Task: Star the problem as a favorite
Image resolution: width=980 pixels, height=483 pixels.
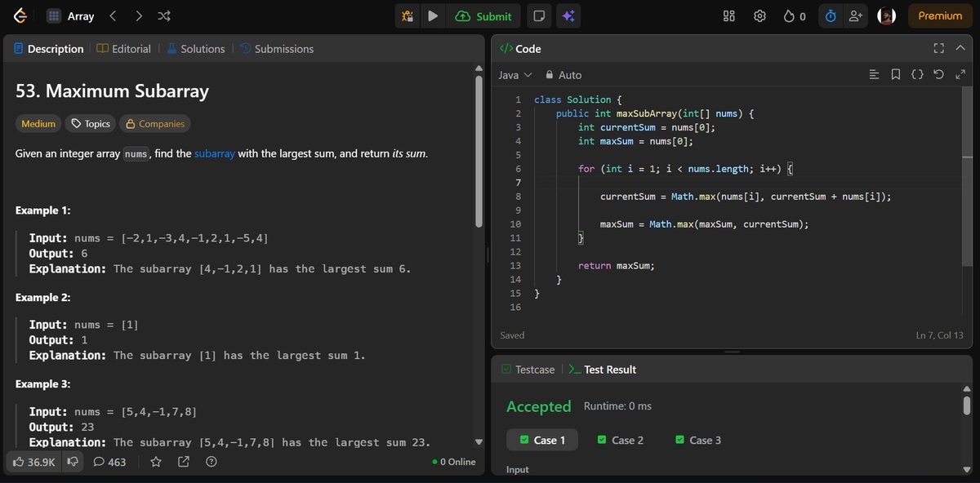Action: (x=155, y=462)
